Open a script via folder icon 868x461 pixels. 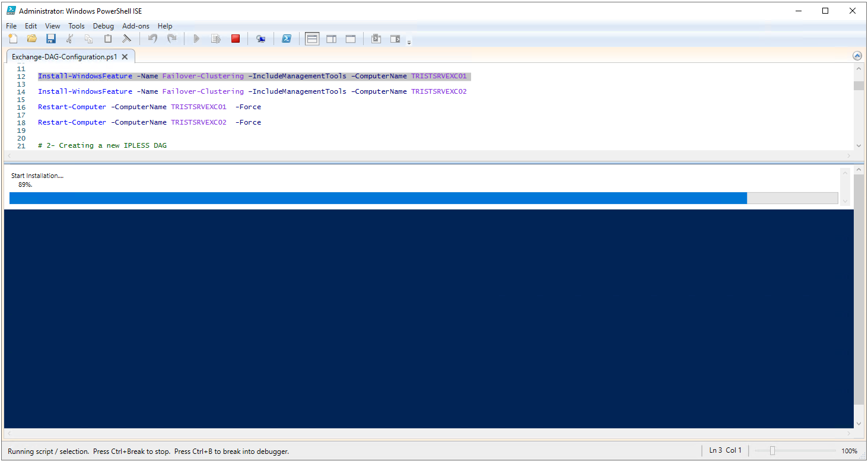pos(32,39)
